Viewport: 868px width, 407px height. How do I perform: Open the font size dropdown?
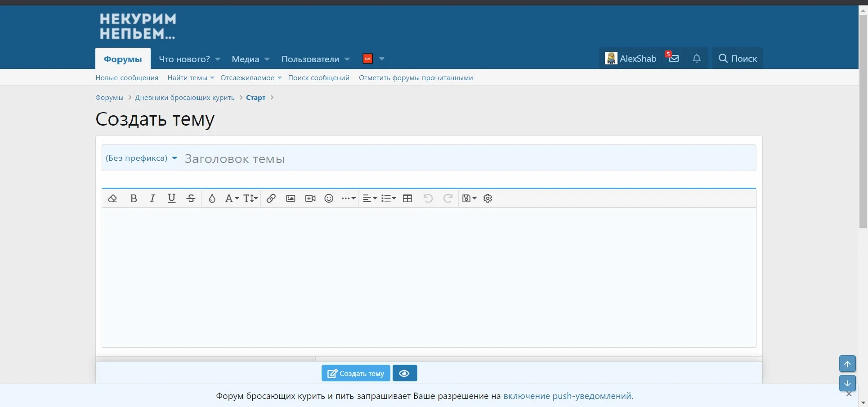[x=251, y=199]
